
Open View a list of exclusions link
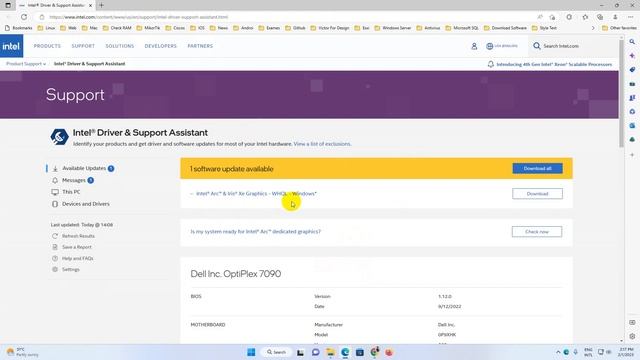coord(322,144)
